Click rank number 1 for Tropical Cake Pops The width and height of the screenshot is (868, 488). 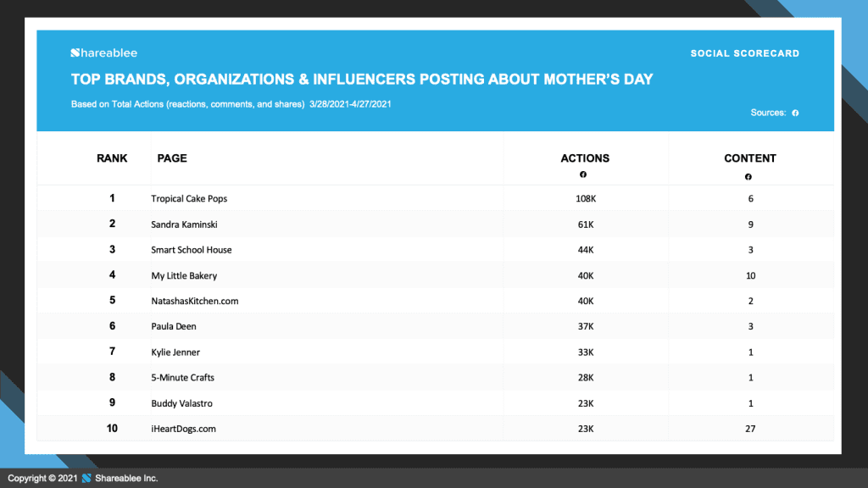click(113, 198)
